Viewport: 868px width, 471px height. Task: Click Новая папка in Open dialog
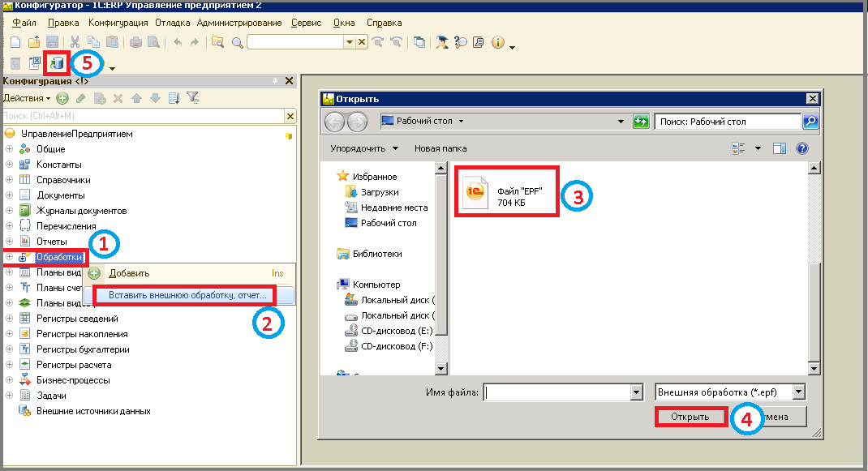(x=440, y=148)
